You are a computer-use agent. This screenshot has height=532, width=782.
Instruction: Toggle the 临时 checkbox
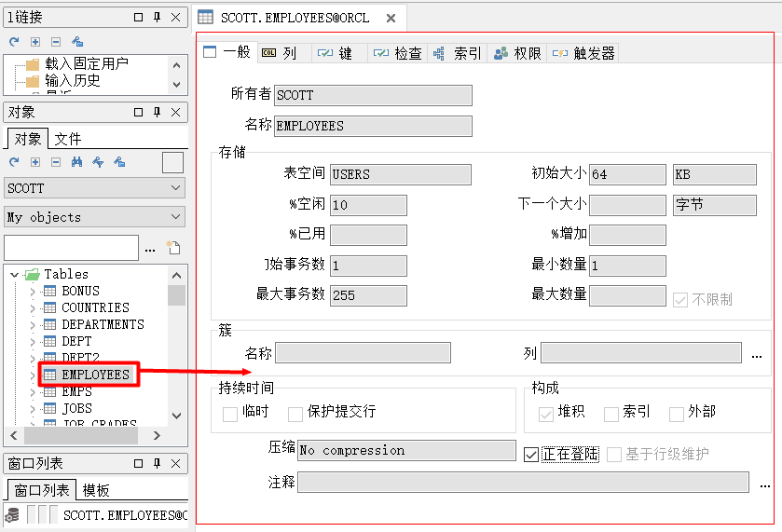point(230,414)
